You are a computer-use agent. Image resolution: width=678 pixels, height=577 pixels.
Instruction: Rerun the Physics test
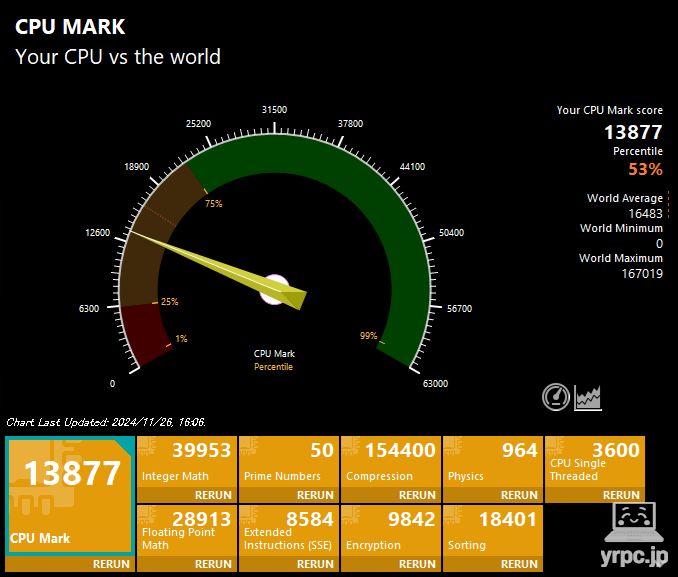click(519, 495)
